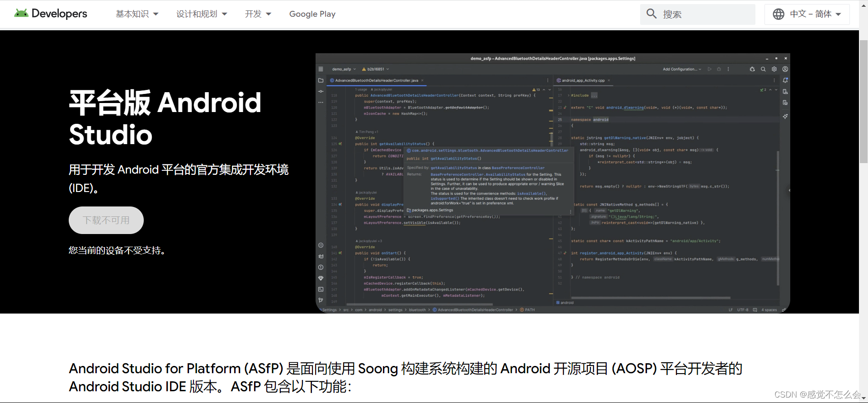Click the 下载不可用 download button
This screenshot has width=868, height=403.
pos(106,220)
